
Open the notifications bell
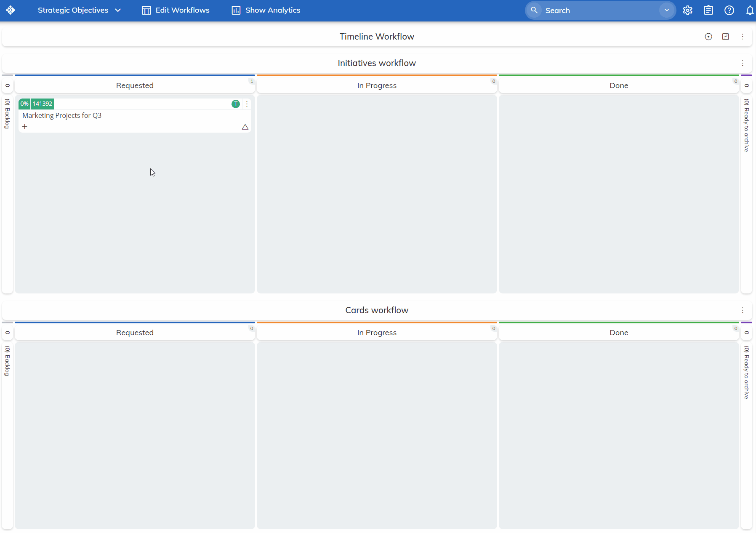click(x=750, y=10)
